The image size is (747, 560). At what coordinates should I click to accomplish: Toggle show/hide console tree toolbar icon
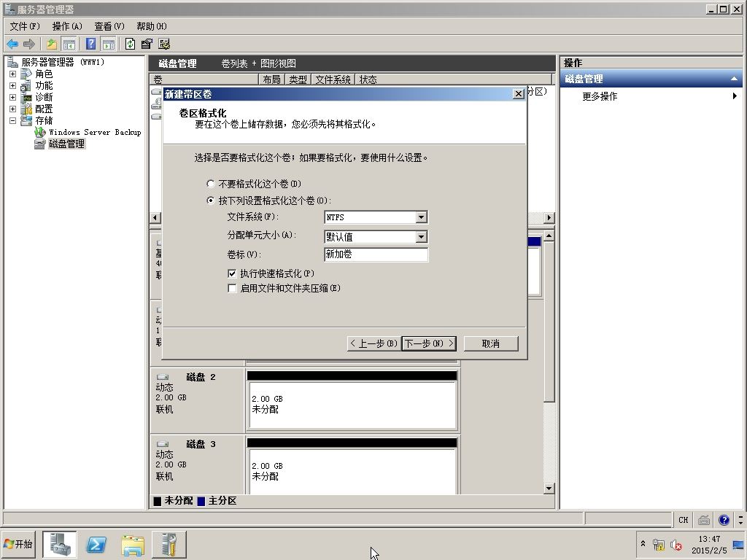[x=69, y=44]
